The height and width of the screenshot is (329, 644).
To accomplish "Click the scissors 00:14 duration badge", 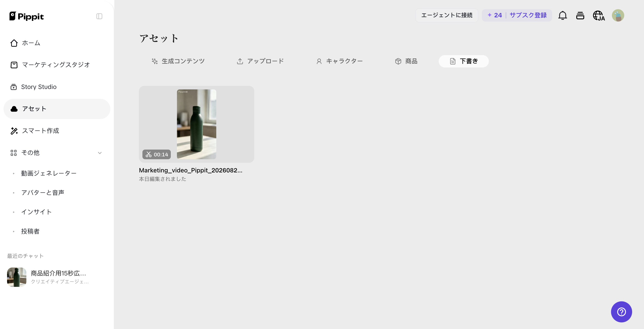I will (x=157, y=154).
